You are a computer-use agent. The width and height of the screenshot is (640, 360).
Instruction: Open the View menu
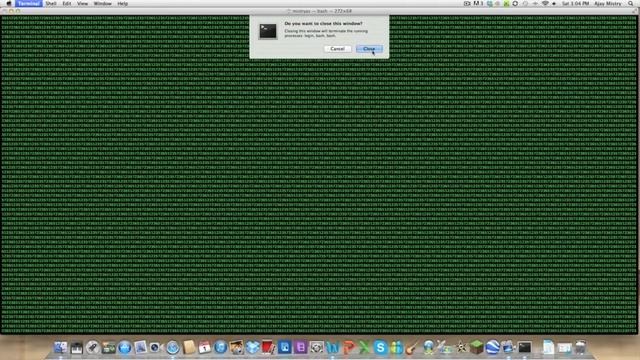(82, 3)
